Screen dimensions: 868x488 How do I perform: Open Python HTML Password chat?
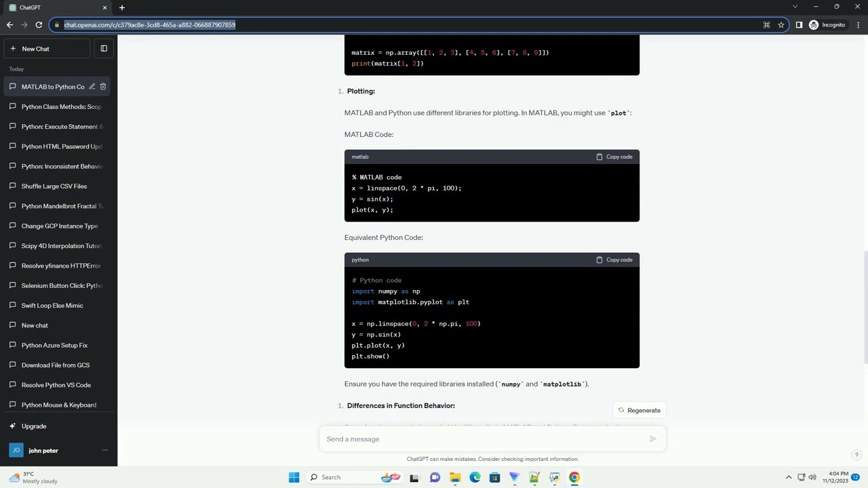coord(58,146)
